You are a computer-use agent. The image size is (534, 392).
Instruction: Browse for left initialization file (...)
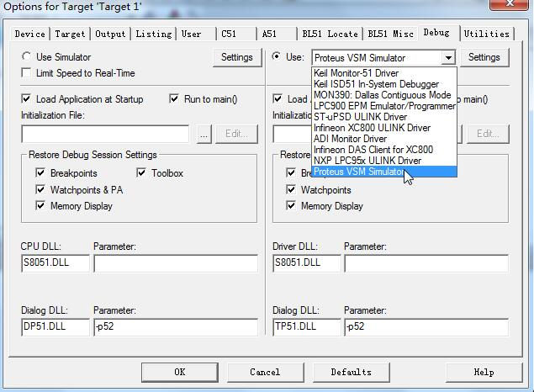click(204, 134)
